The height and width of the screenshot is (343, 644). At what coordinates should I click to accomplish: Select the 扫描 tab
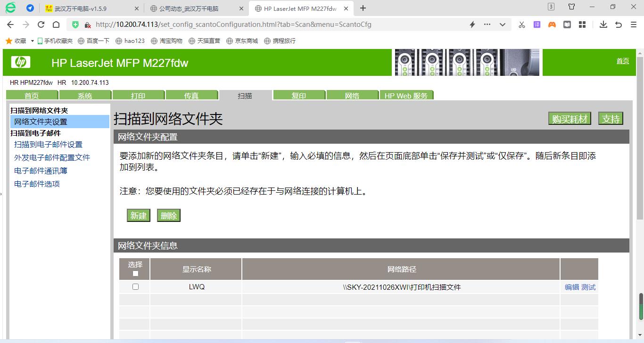tap(245, 96)
